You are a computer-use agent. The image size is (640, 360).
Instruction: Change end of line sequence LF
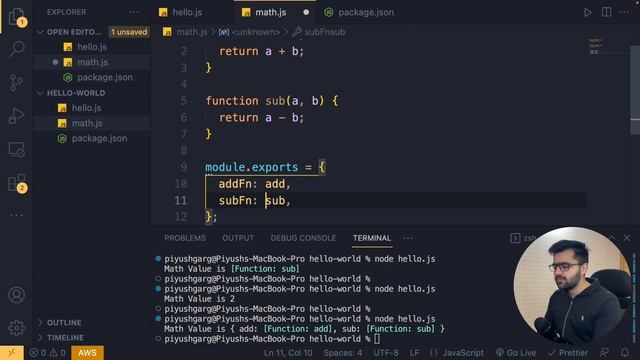[x=414, y=353]
